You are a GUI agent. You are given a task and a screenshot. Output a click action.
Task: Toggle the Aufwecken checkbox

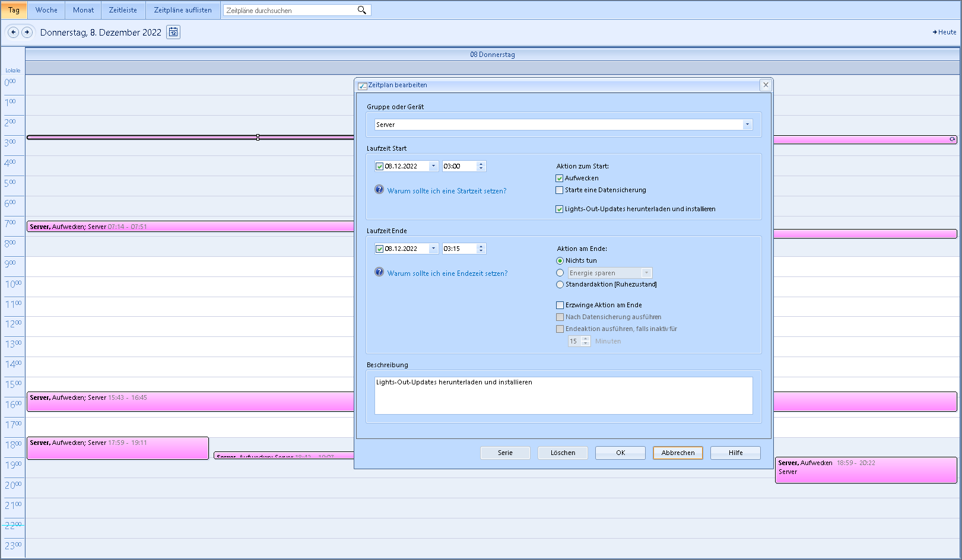click(559, 178)
